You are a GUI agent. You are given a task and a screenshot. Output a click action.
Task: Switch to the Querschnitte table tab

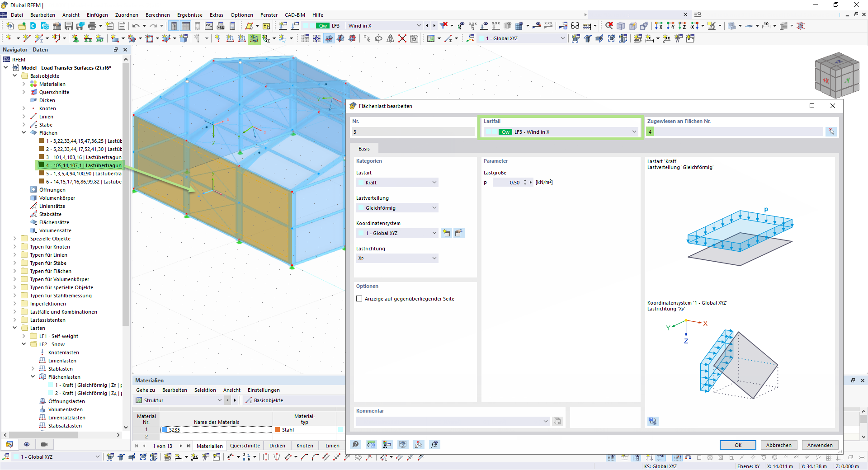[245, 446]
